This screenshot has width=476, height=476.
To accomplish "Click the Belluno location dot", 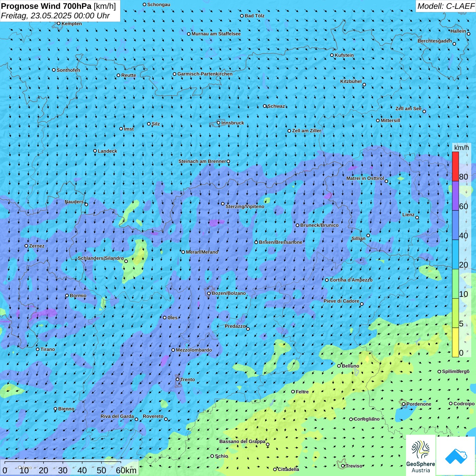I will pyautogui.click(x=339, y=366).
